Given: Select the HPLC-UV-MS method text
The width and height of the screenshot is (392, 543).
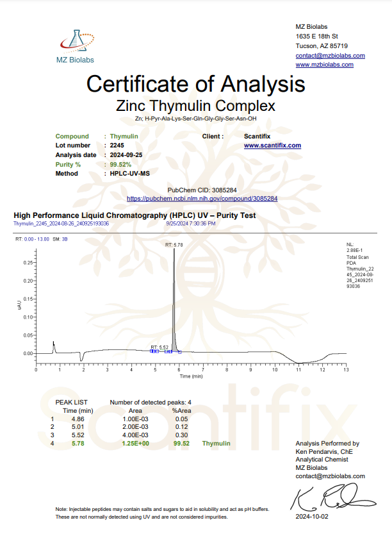Looking at the screenshot, I should pyautogui.click(x=129, y=174).
